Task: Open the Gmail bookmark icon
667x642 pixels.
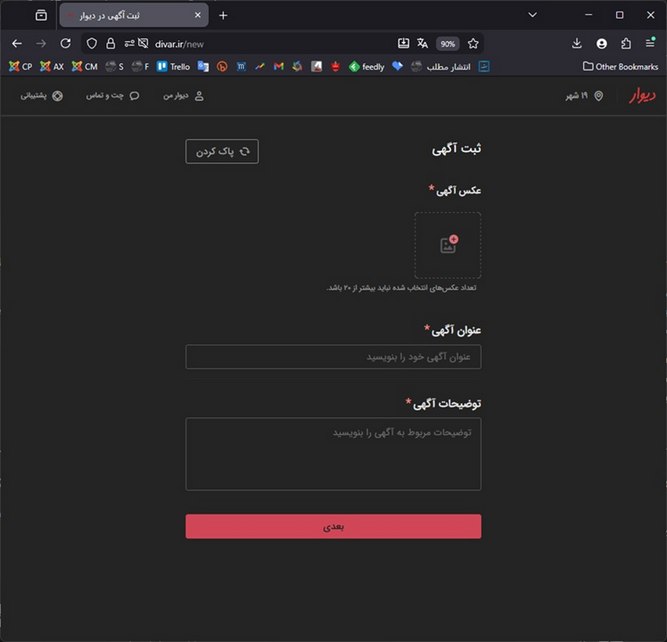Action: (279, 66)
